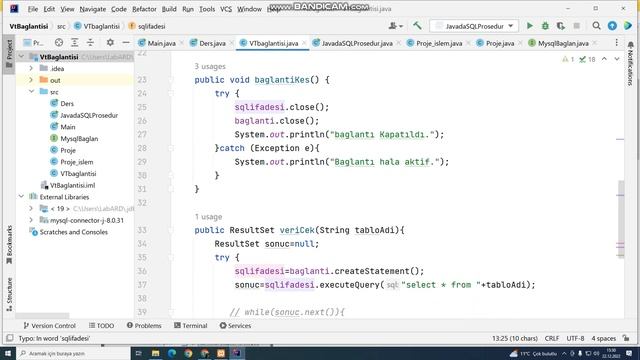Toggle the Structure side panel
640x360 pixels.
9,294
